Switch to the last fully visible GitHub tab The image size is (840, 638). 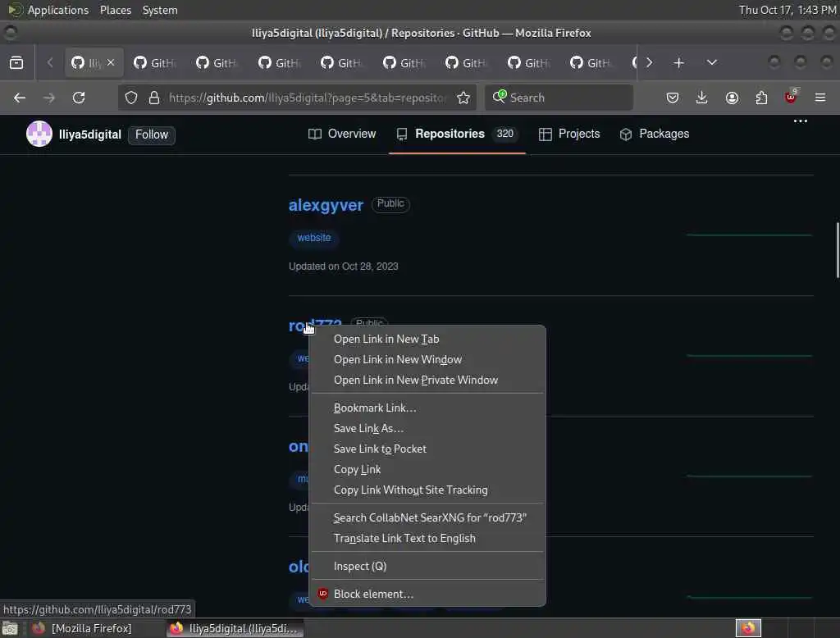[591, 62]
